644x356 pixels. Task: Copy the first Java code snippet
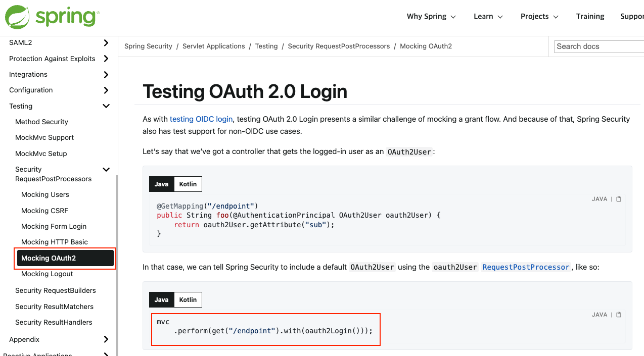619,199
